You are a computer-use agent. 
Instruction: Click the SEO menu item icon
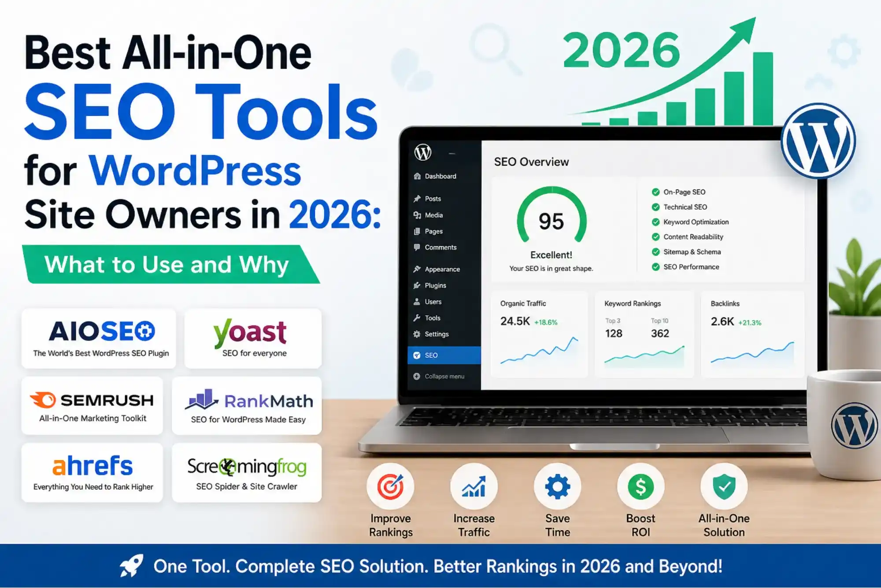(417, 355)
